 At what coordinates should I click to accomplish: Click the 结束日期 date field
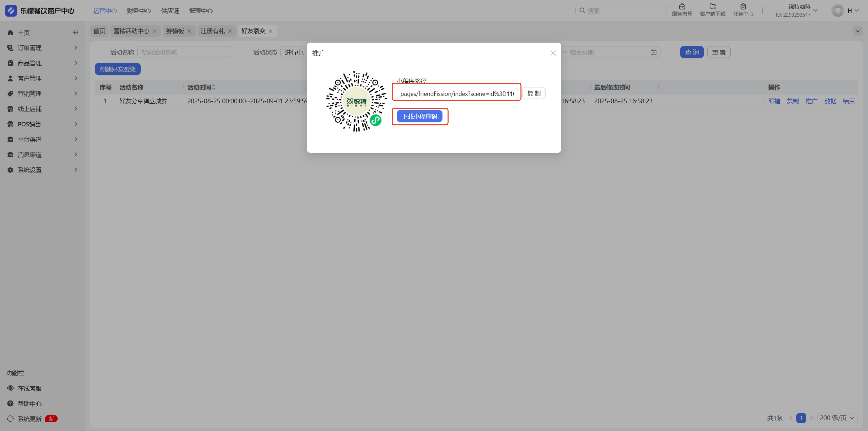pyautogui.click(x=609, y=52)
